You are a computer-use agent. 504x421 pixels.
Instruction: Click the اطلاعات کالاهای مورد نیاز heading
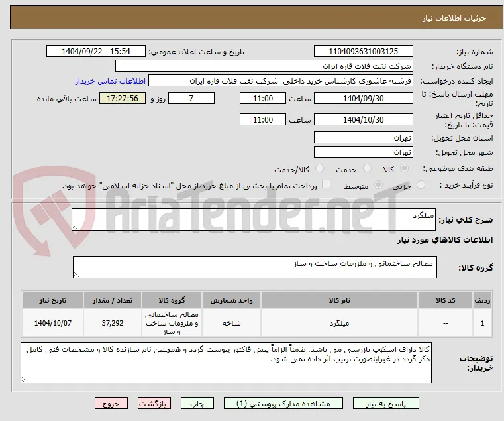(445, 240)
